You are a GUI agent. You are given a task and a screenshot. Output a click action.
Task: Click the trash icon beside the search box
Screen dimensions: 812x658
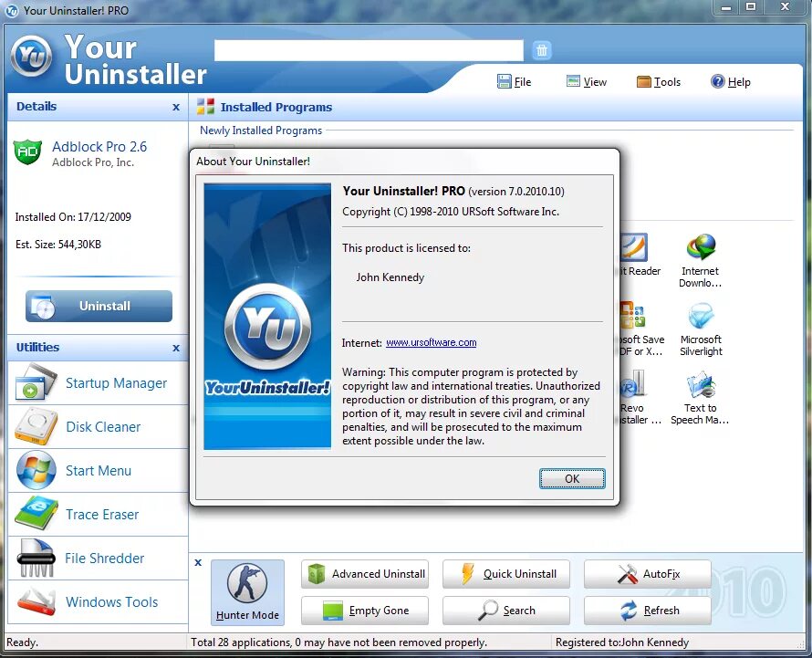coord(542,50)
